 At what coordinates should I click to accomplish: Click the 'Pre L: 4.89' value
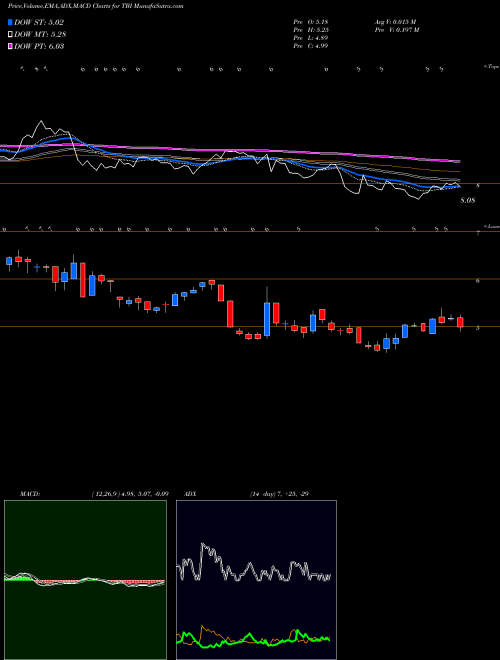[311, 38]
